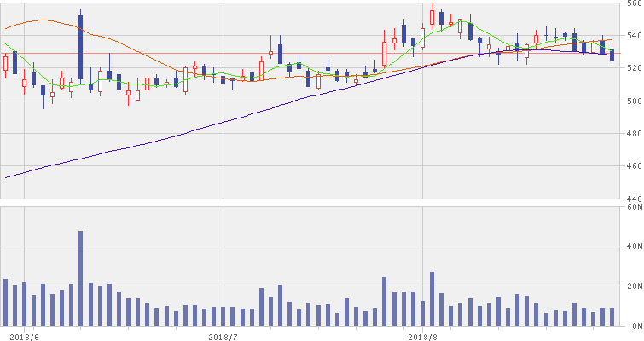Click the tallest volume bar in early August
Viewport: 644px width, 341px height.
(x=432, y=298)
